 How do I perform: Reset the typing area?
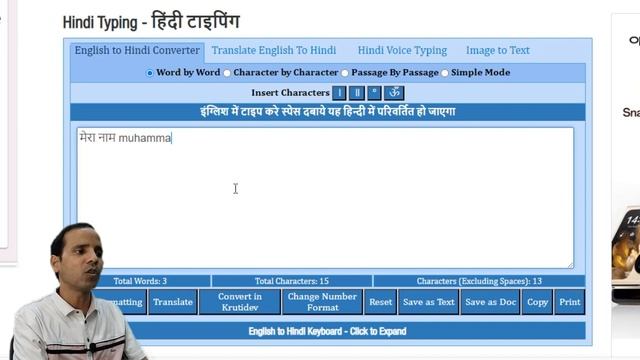pos(380,302)
